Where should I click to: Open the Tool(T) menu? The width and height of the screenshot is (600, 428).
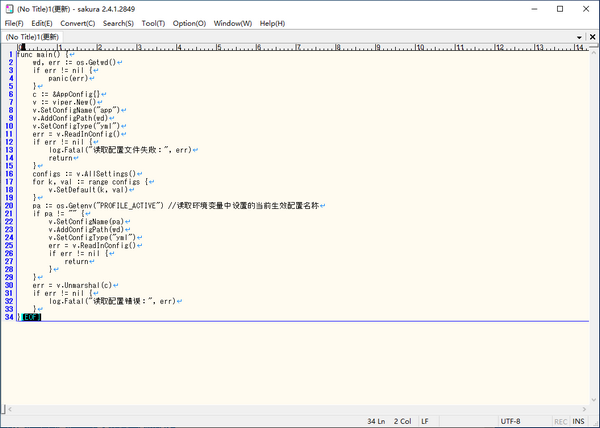pyautogui.click(x=153, y=23)
